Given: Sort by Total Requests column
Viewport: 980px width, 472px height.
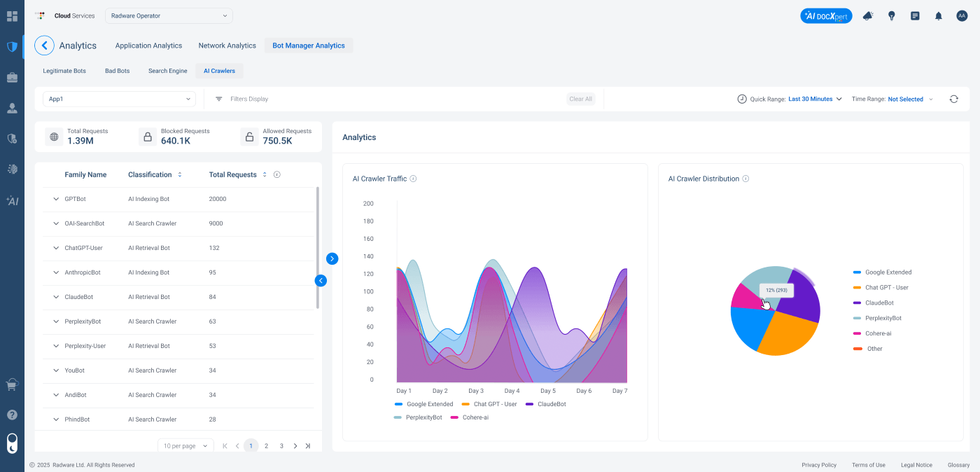Looking at the screenshot, I should point(265,174).
